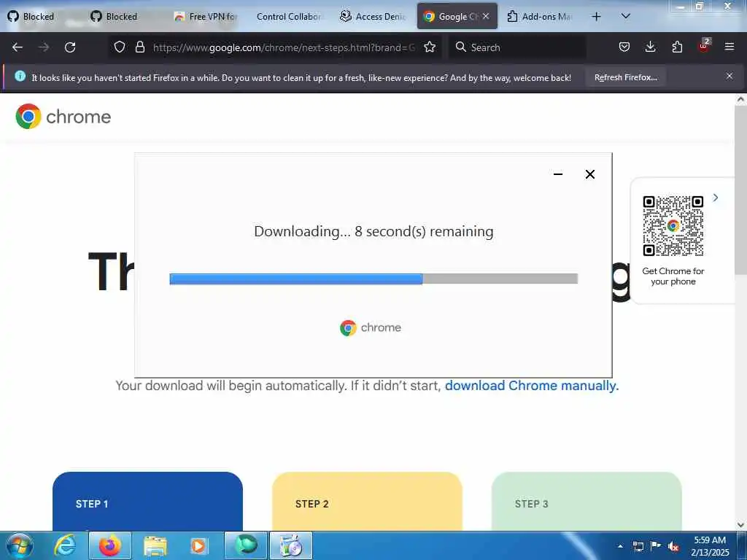Open the Action Center flag icon

(656, 546)
